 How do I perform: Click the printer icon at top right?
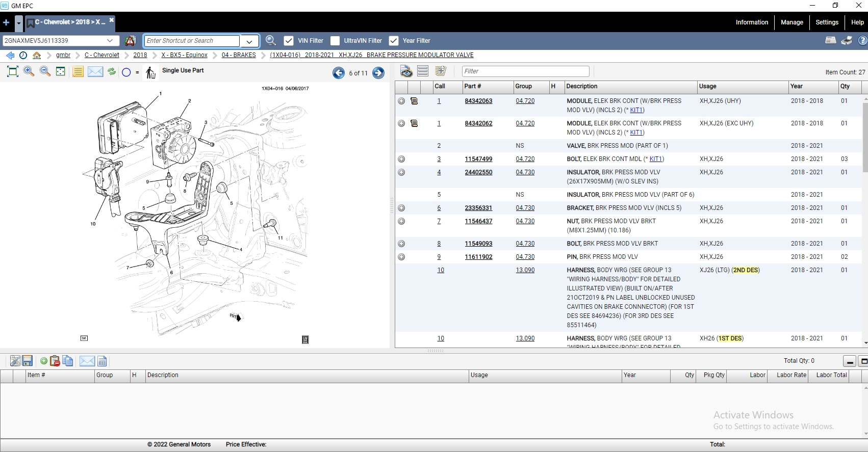tap(847, 41)
